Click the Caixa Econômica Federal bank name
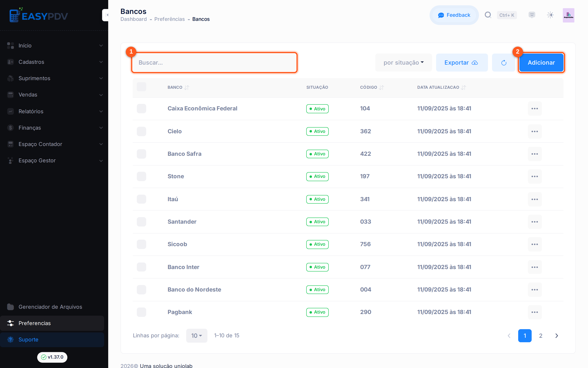This screenshot has width=588, height=368. 202,109
